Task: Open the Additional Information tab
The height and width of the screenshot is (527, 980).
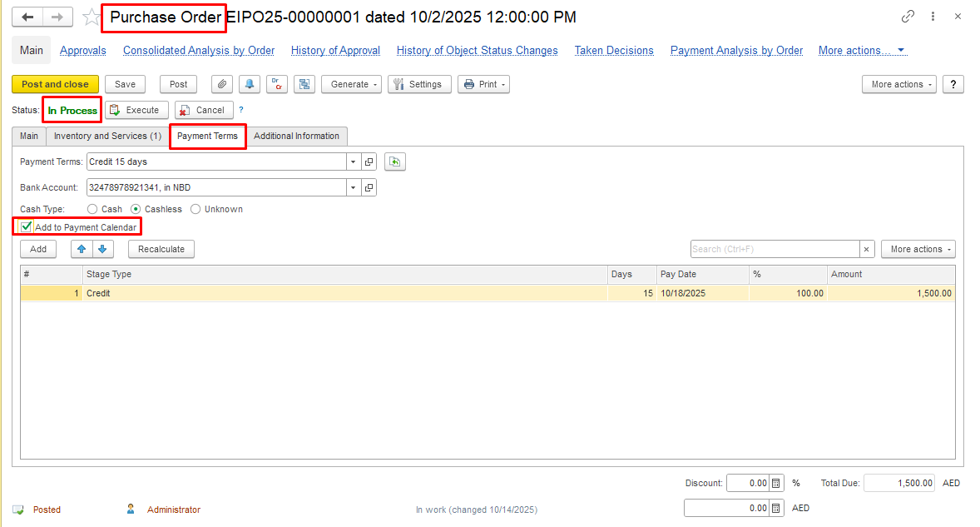Action: point(296,136)
